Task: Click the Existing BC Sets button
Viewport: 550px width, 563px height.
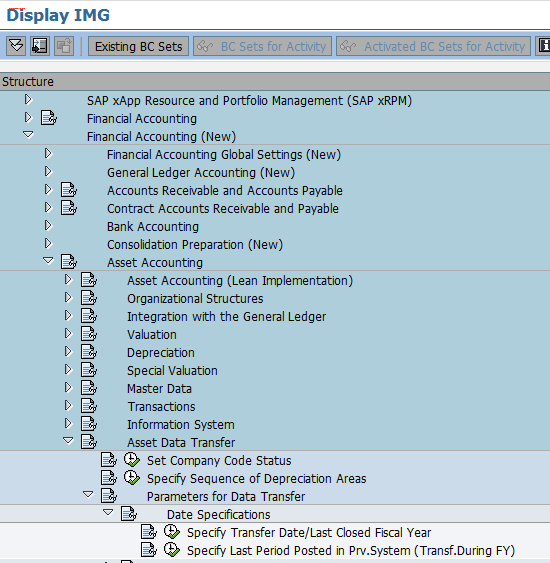Action: [138, 46]
